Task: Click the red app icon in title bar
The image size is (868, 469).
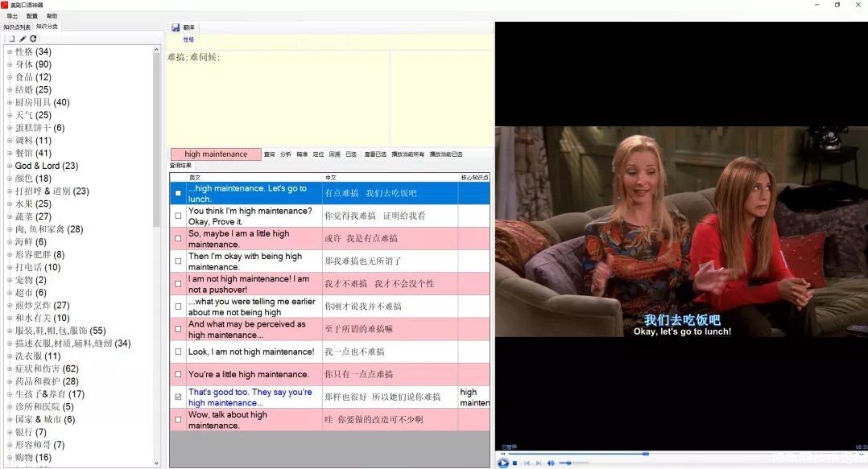Action: [5, 5]
